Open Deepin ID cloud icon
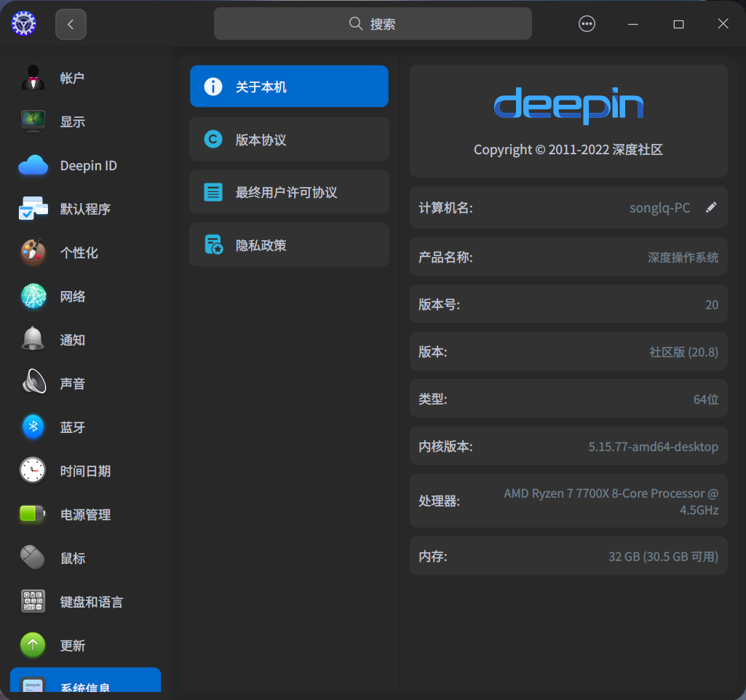The image size is (746, 700). pyautogui.click(x=33, y=165)
